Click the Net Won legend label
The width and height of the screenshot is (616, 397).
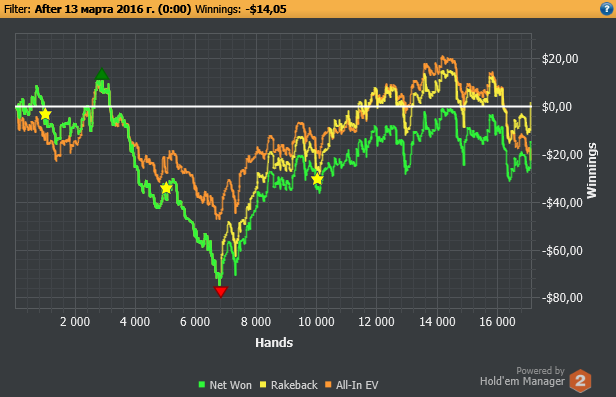pos(231,385)
